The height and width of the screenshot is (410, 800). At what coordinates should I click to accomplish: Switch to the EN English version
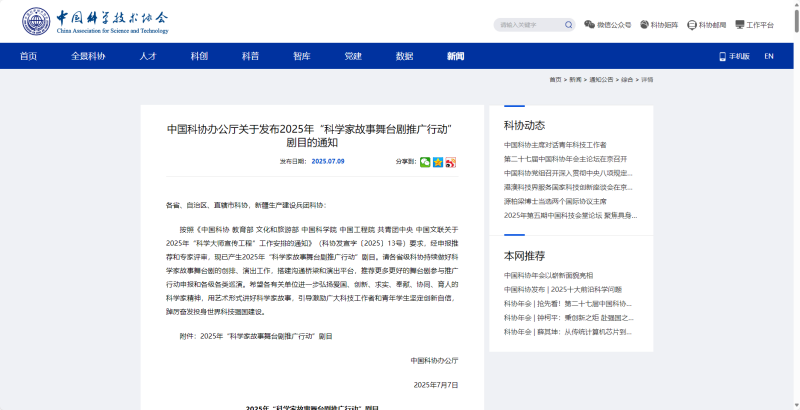(x=769, y=56)
